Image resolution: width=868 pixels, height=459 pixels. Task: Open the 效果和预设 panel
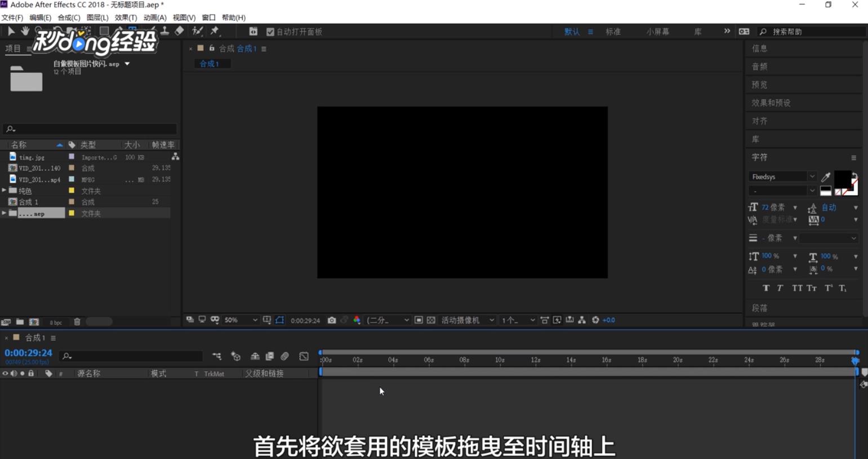point(773,103)
